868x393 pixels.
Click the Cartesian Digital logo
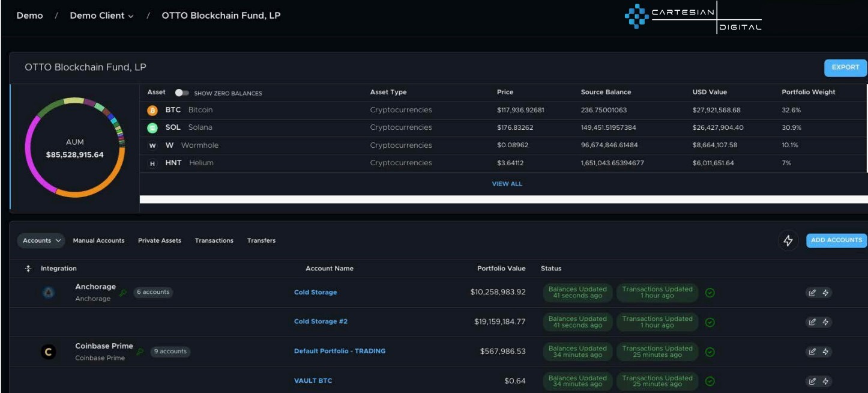point(693,17)
